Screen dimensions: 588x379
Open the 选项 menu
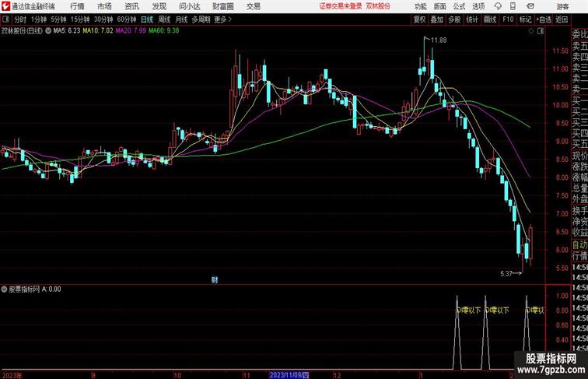tap(478, 6)
